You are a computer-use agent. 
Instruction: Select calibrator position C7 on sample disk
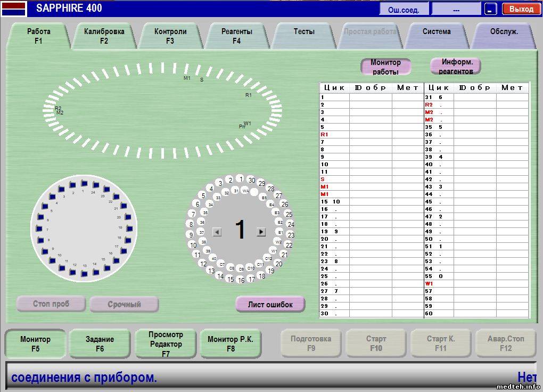(222, 264)
